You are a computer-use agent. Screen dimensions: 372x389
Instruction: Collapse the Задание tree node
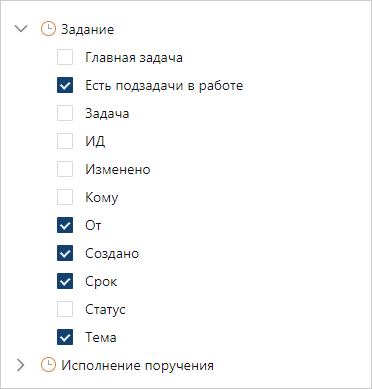pyautogui.click(x=21, y=29)
